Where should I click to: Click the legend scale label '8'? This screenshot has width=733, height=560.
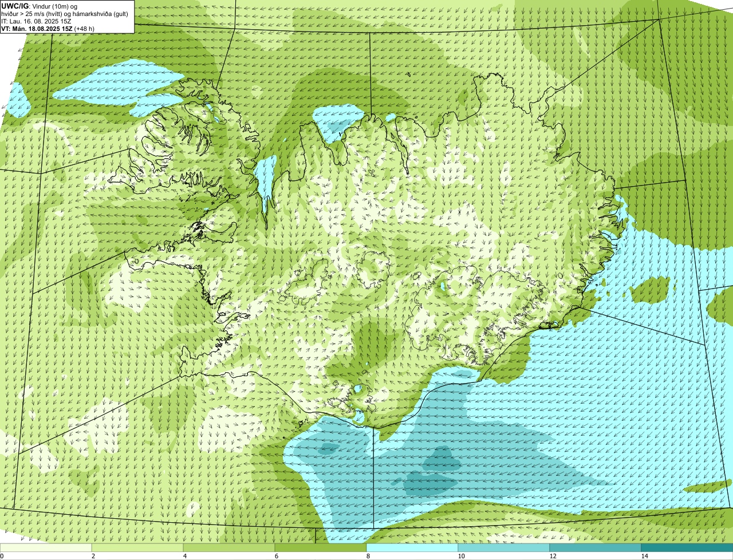pyautogui.click(x=368, y=556)
